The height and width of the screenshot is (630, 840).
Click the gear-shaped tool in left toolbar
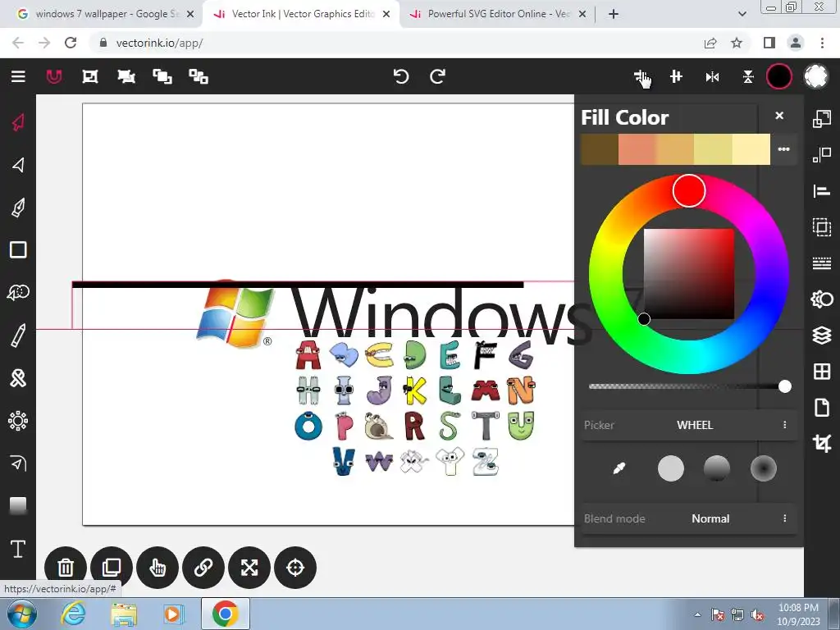click(18, 421)
